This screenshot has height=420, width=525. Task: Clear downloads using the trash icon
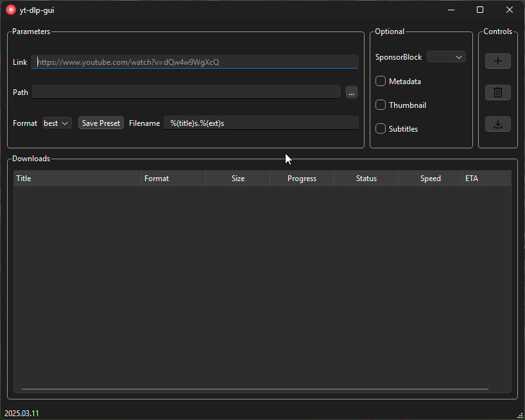click(x=497, y=92)
